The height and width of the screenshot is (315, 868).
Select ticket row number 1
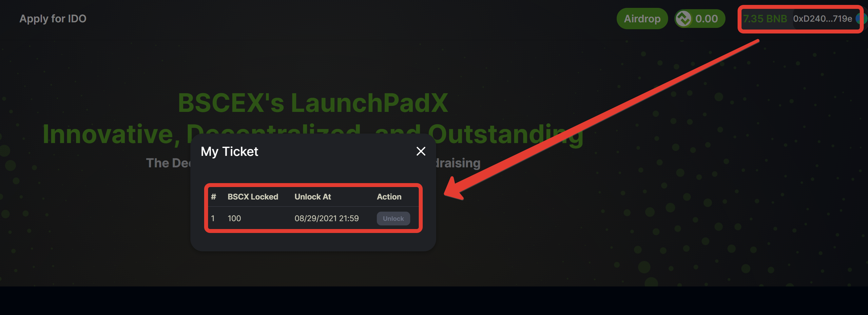point(313,218)
